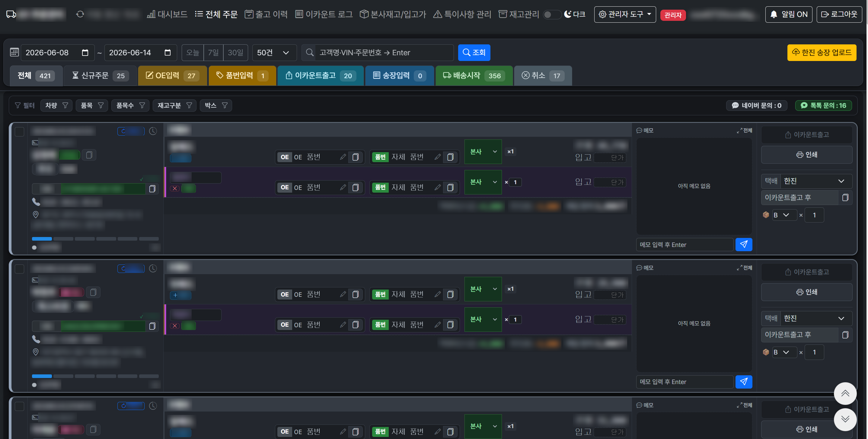Copy the green order field in first order card
Viewport: 868px width, 439px height.
[152, 189]
